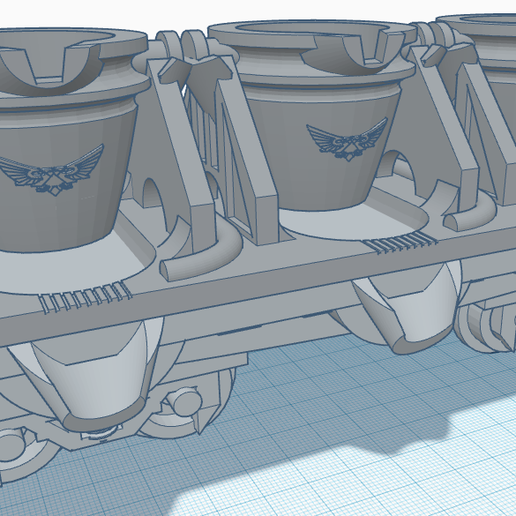
Task: Select the winged eagle emblem on left bucket
Action: pyautogui.click(x=52, y=170)
